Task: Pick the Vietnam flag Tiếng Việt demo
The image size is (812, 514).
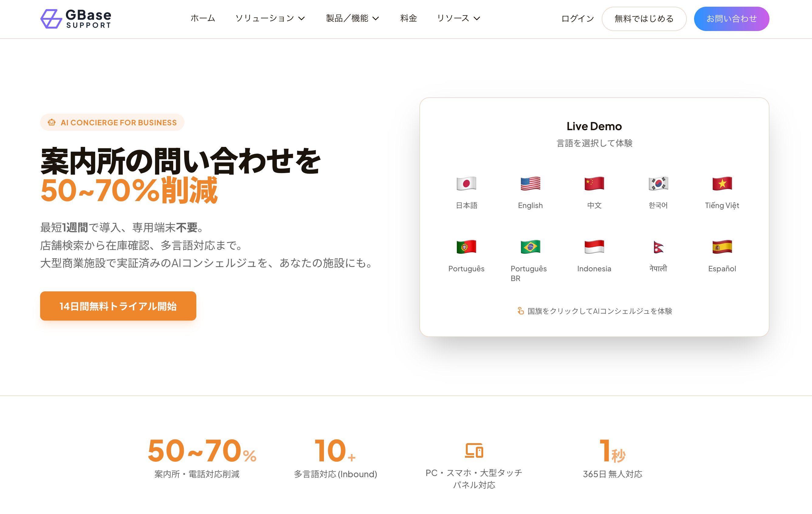Action: (722, 184)
